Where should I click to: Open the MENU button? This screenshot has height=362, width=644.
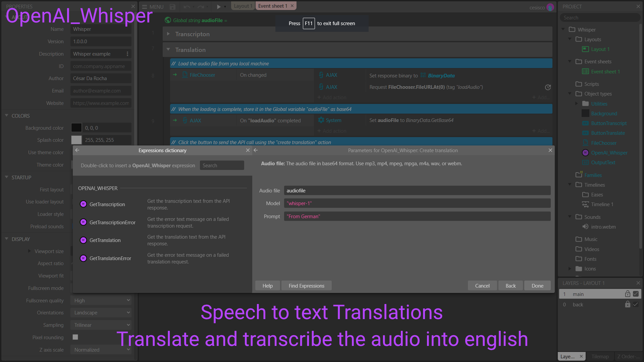point(153,7)
